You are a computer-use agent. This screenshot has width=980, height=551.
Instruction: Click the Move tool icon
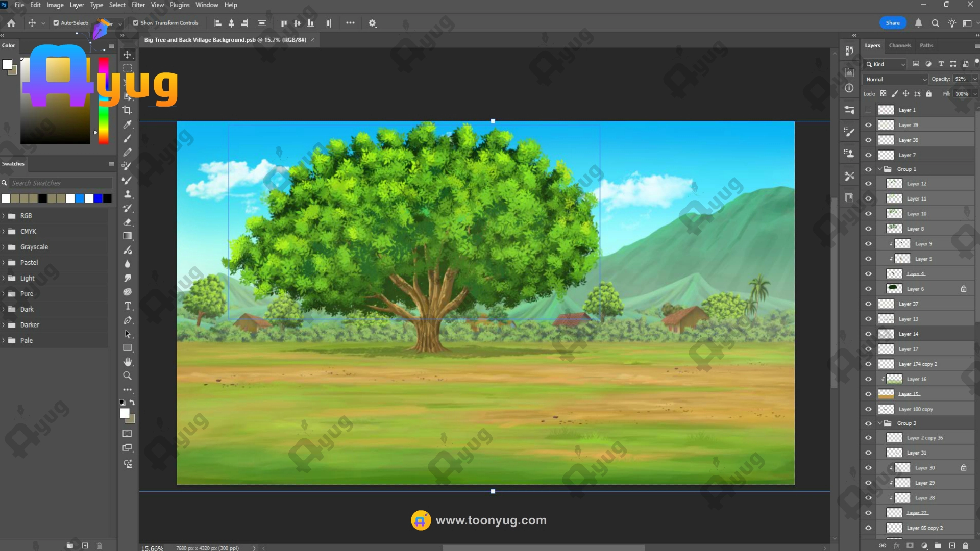point(128,55)
